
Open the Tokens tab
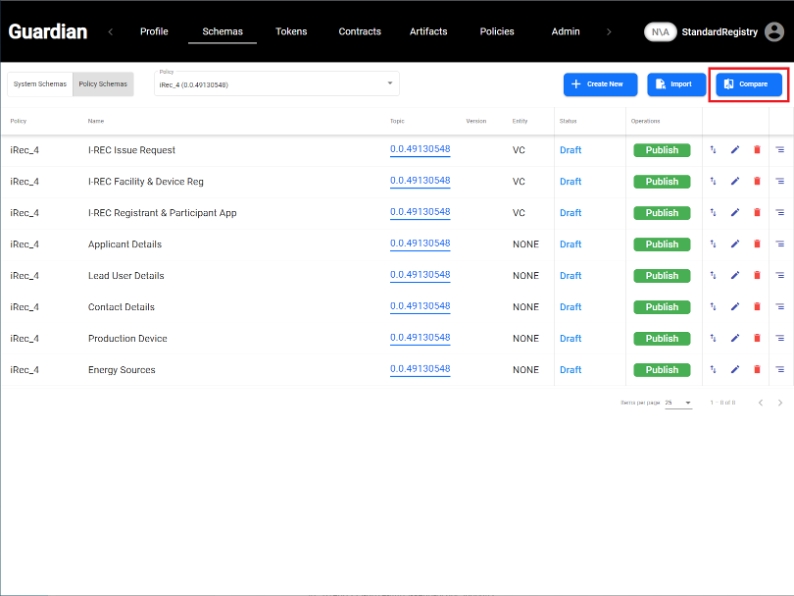(291, 32)
